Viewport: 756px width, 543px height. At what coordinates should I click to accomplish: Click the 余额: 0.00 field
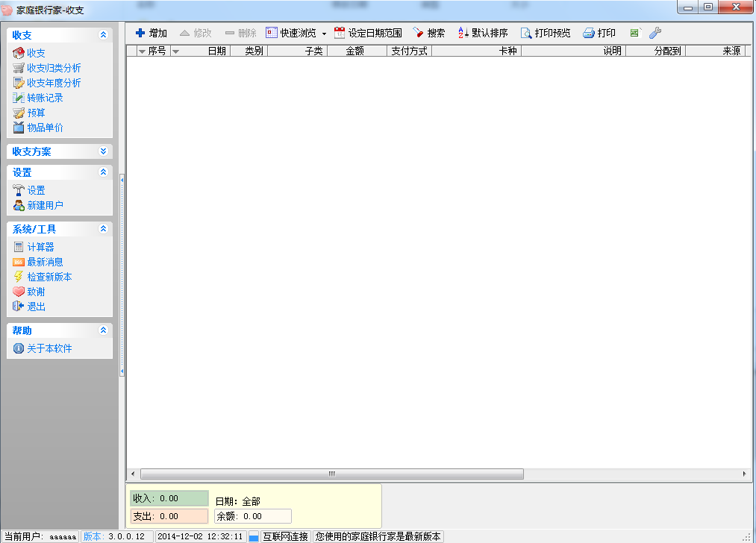[253, 516]
